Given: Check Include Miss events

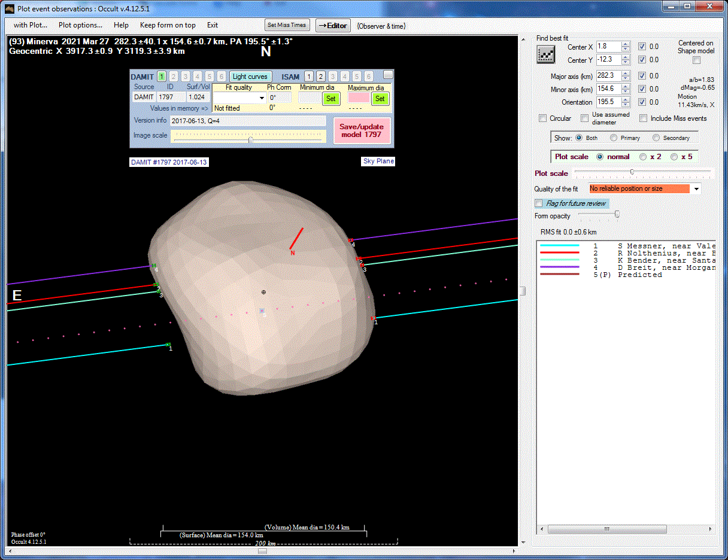Looking at the screenshot, I should click(x=644, y=118).
